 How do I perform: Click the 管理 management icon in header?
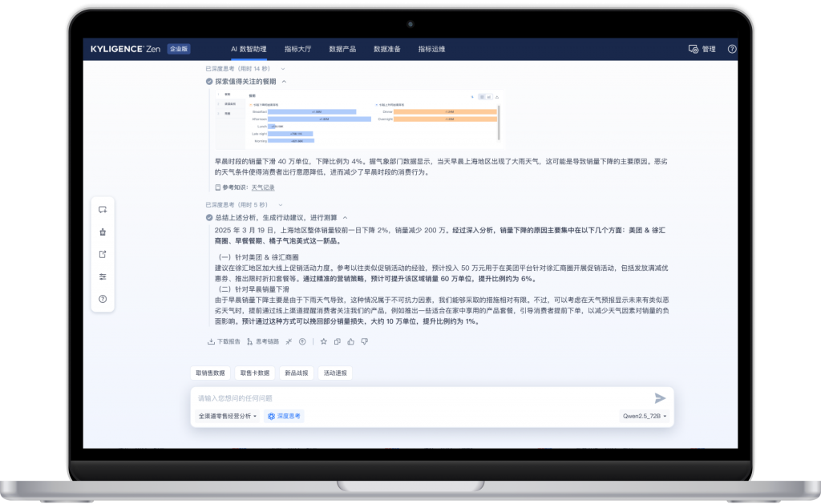(x=694, y=49)
